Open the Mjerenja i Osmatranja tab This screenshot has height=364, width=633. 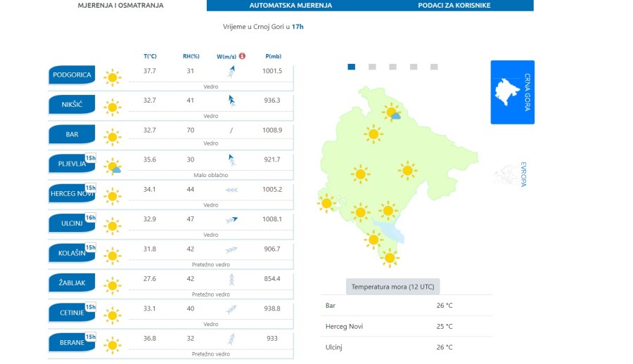(120, 6)
